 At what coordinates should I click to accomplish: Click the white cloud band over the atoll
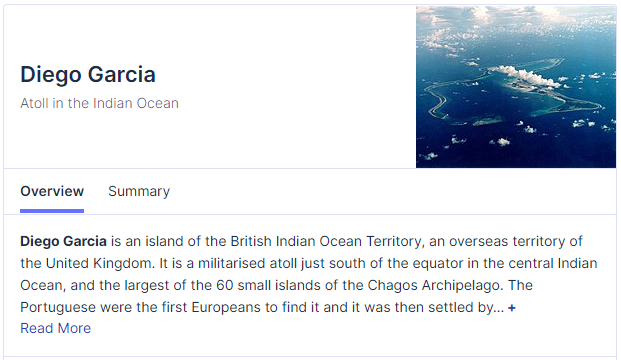(x=525, y=76)
